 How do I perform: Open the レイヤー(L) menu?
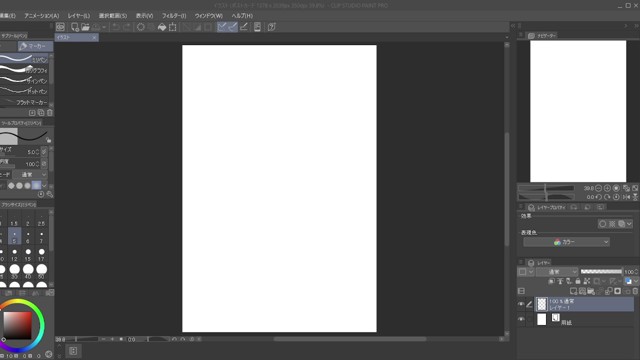[x=79, y=16]
